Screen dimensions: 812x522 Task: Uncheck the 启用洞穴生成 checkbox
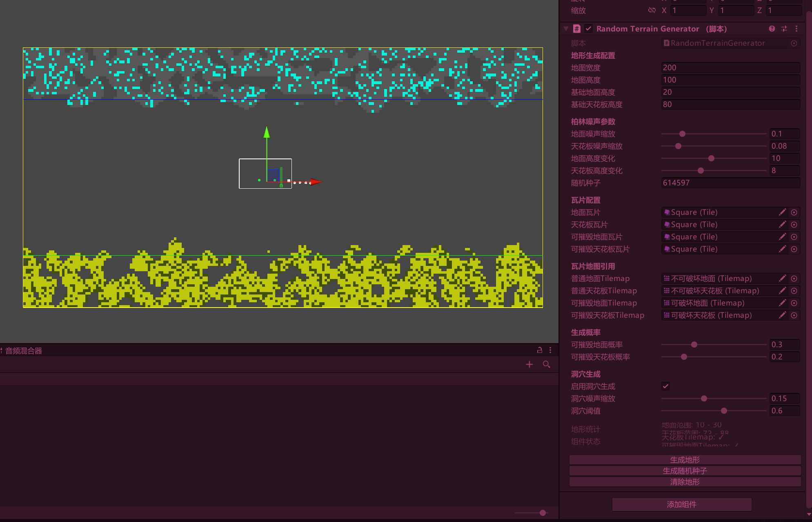665,386
